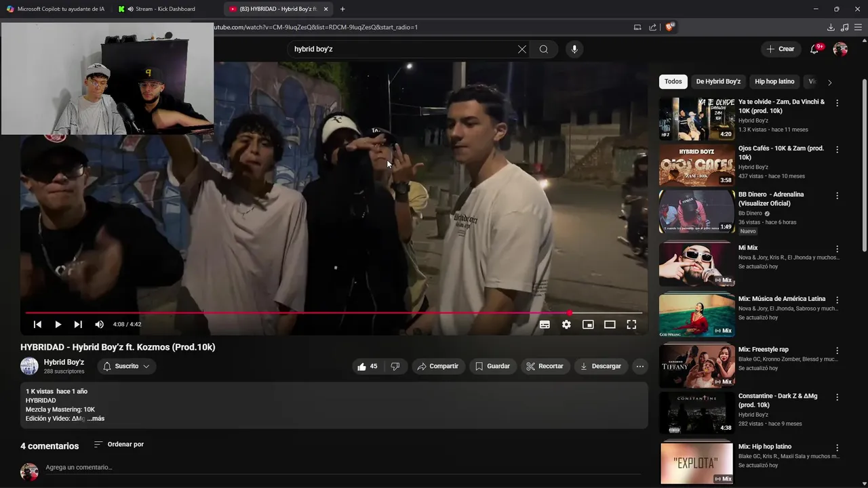Open the account avatar menu
The height and width of the screenshot is (488, 868).
click(x=840, y=49)
